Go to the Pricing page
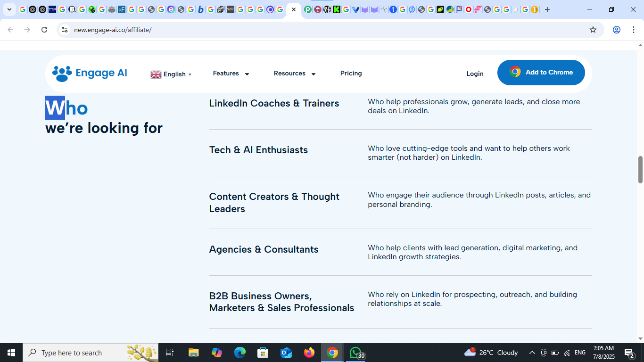The image size is (644, 362). point(351,73)
